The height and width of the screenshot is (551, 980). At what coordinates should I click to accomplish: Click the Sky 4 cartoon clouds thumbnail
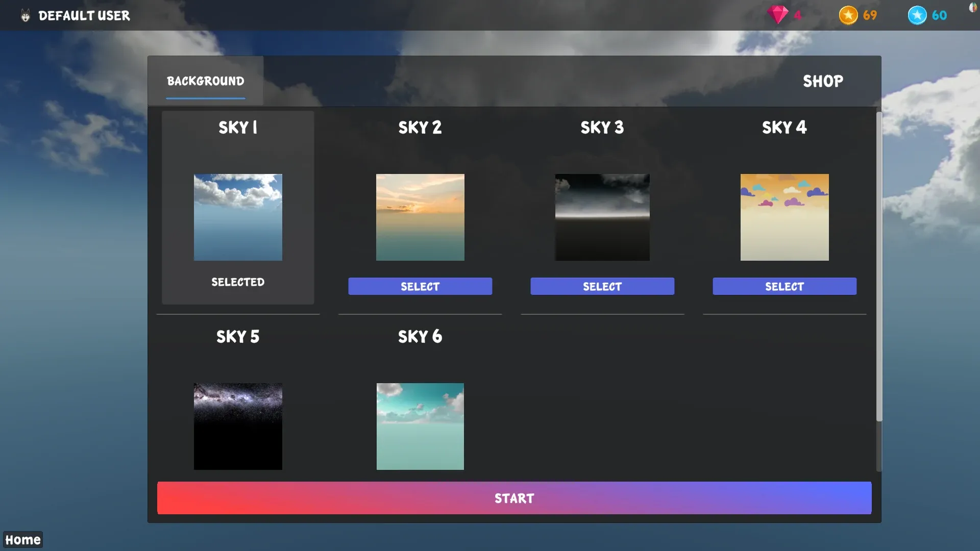(x=785, y=217)
